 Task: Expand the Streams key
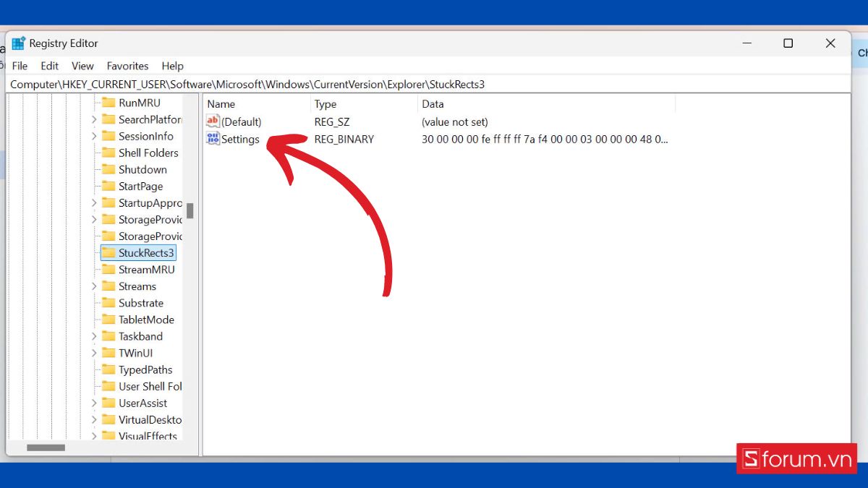tap(94, 286)
